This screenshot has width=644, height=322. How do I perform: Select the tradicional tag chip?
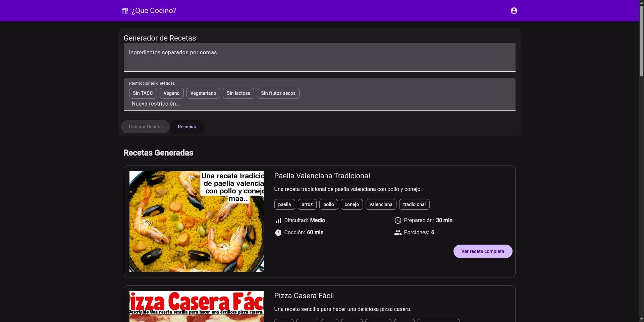click(415, 204)
